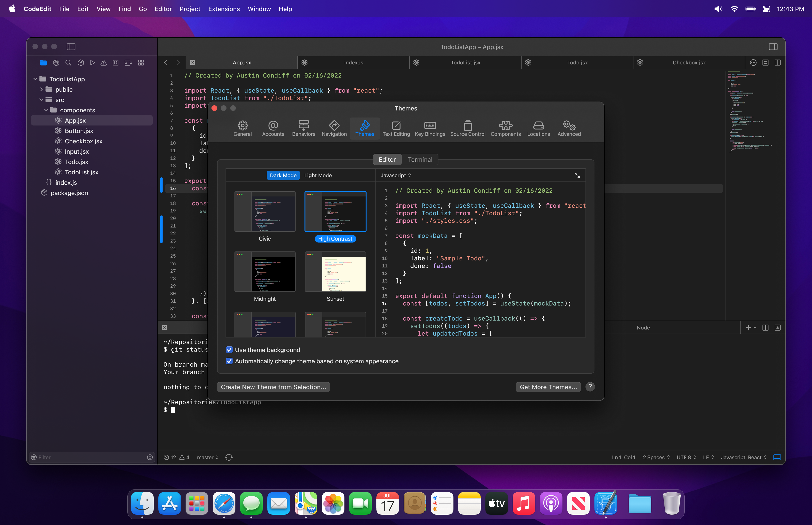Image resolution: width=812 pixels, height=525 pixels.
Task: Open the Javascript language dropdown in theme preview
Action: coord(395,175)
